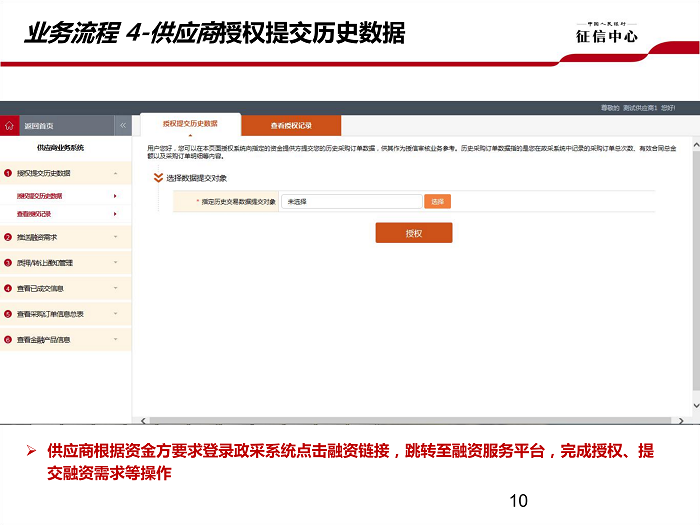700x525 pixels.
Task: Expand the 推送融资需求 sidebar section arrow
Action: coord(115,237)
